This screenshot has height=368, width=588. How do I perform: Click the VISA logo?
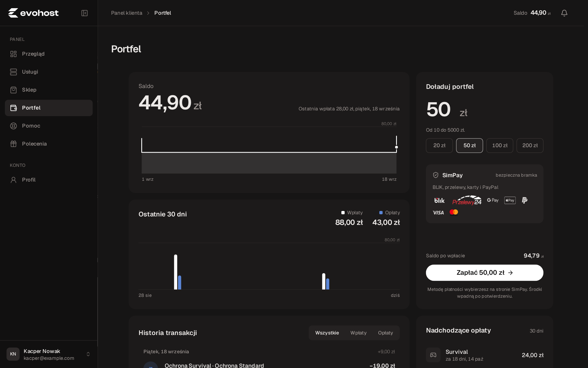tap(438, 213)
